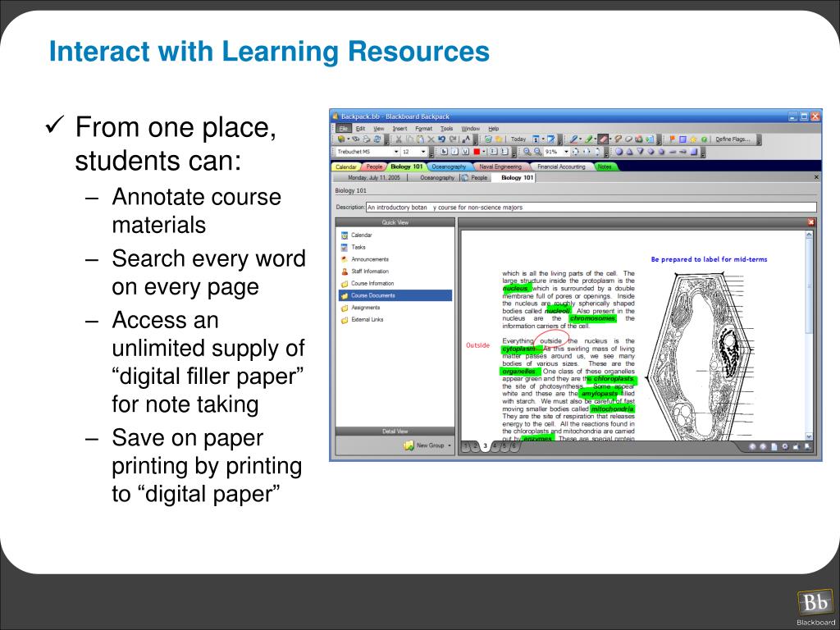This screenshot has height=630, width=840.
Task: Click the calendar day view icon
Action: point(536,139)
